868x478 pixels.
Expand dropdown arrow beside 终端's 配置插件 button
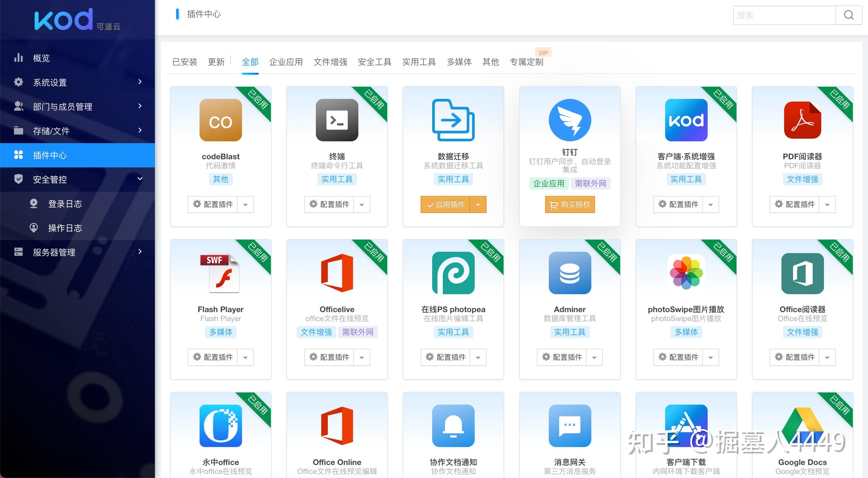pos(361,204)
